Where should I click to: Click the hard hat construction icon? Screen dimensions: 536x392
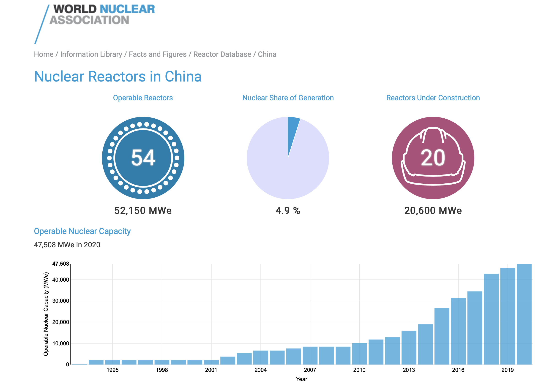click(433, 158)
